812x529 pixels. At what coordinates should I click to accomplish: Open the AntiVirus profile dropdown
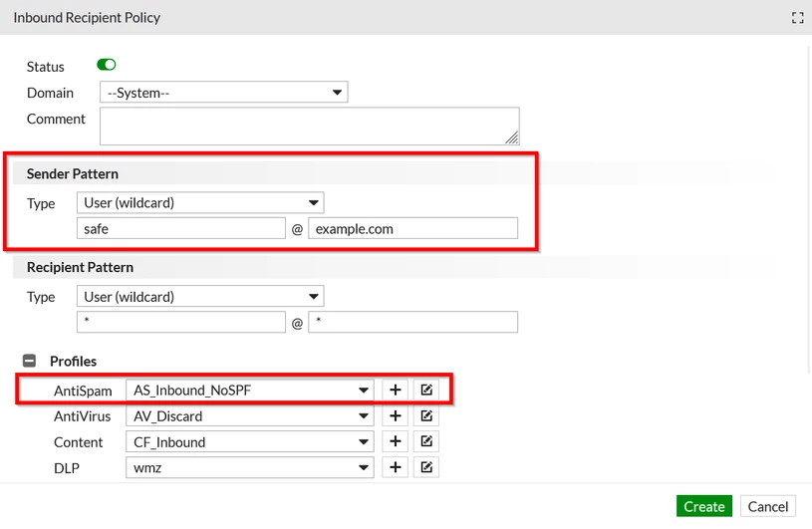coord(250,415)
